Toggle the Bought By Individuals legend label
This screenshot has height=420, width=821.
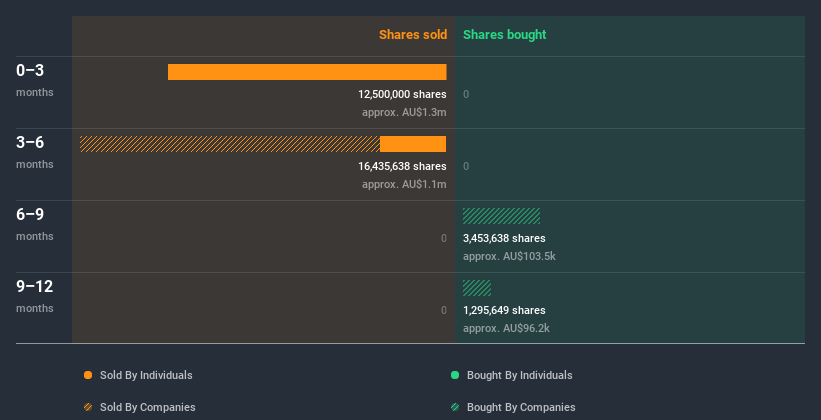(x=519, y=375)
